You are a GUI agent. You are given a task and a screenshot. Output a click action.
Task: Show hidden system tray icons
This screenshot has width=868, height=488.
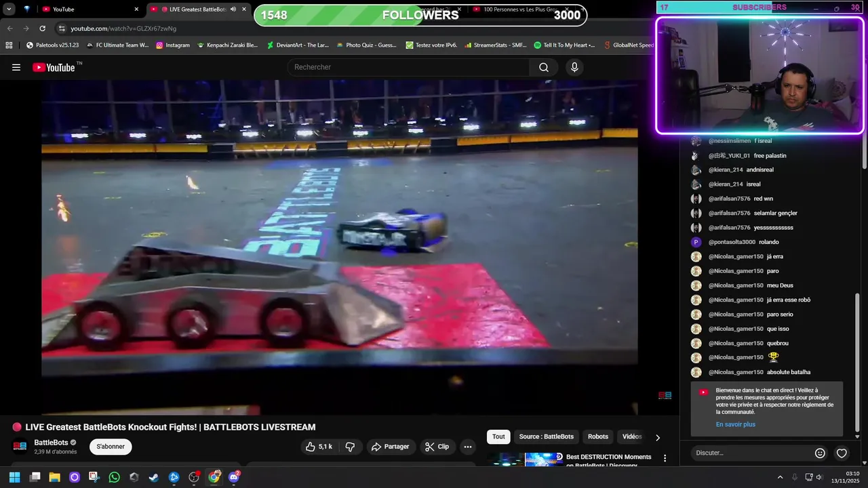click(780, 477)
